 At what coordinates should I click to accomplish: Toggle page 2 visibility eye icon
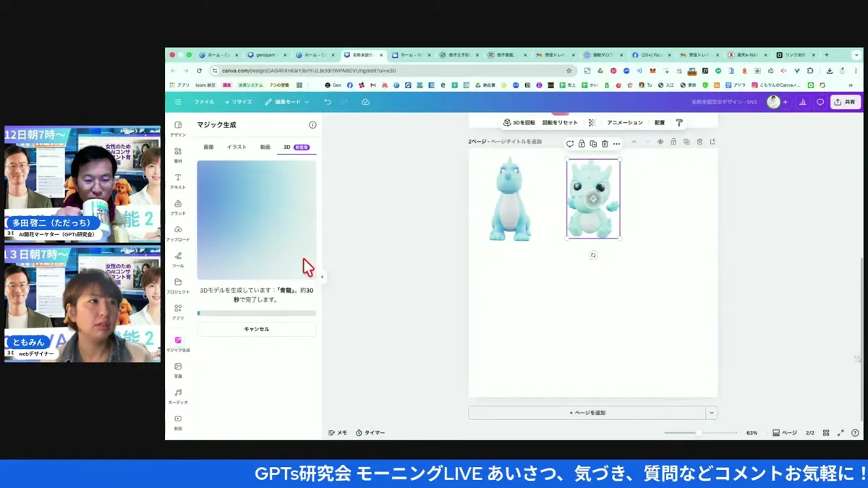tap(660, 142)
